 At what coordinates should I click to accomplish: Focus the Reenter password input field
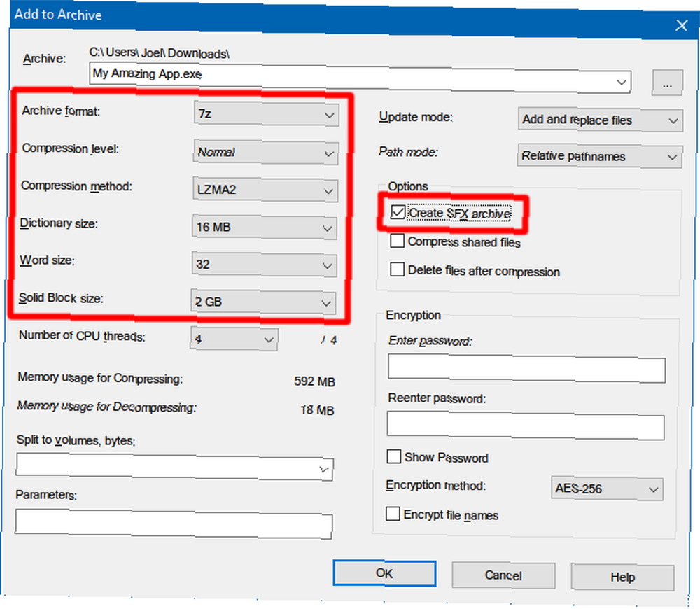(526, 426)
